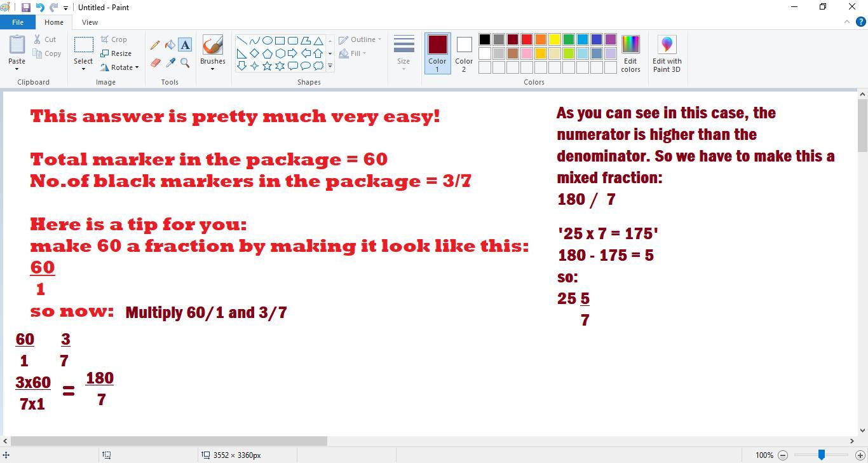Pick the black color swatch

coord(485,39)
